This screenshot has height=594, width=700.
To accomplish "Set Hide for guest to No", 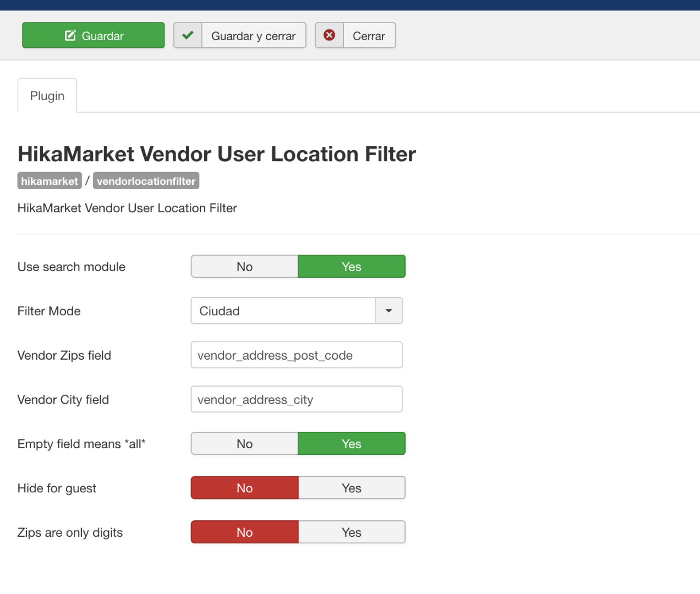I will (245, 488).
